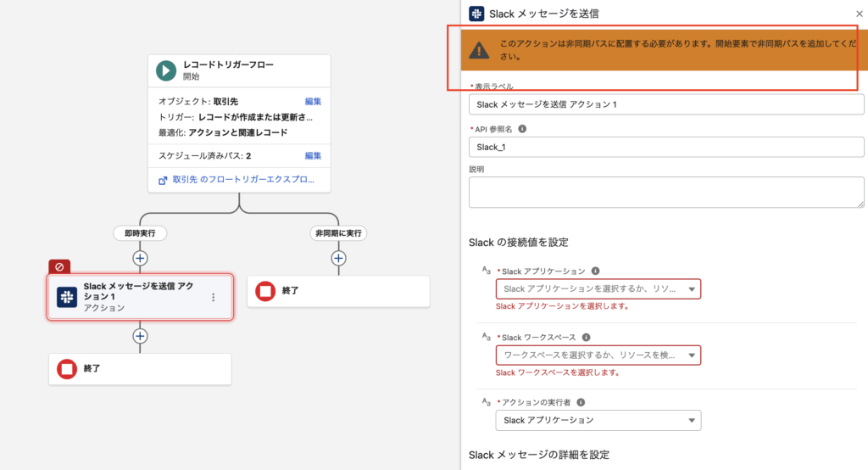This screenshot has height=470, width=868.
Task: Add an element under the 即時実行 path
Action: click(141, 258)
